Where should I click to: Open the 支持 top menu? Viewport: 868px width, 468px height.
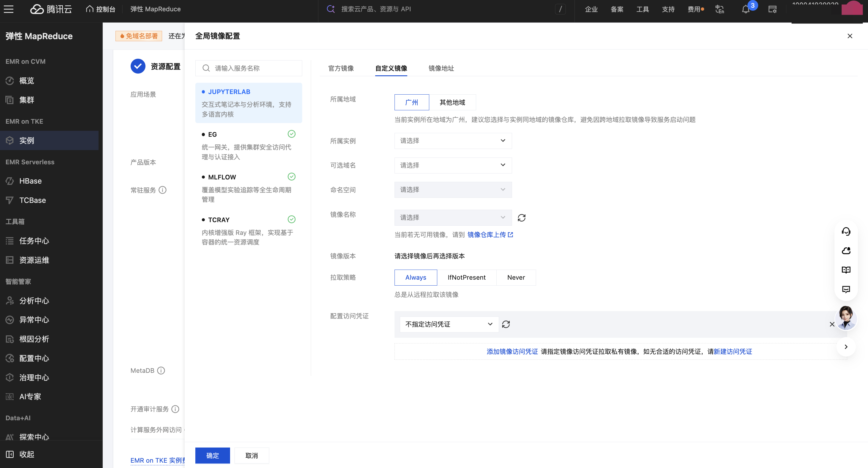(x=668, y=9)
